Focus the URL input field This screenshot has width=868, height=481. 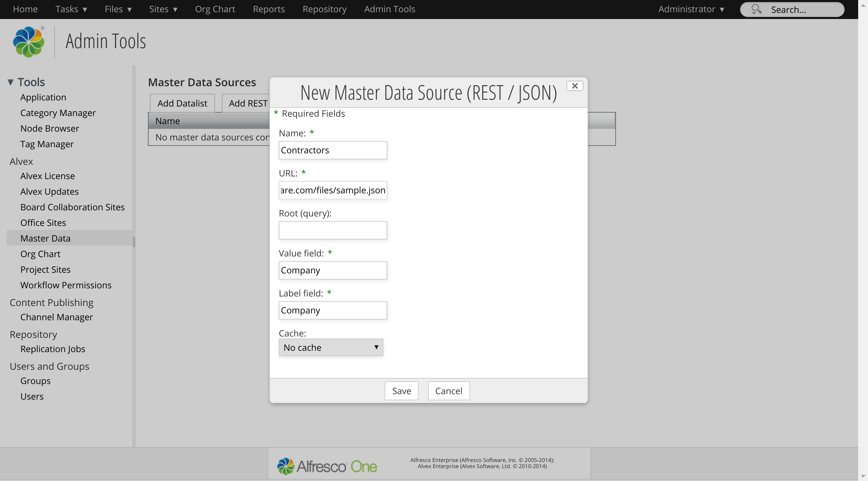click(332, 190)
